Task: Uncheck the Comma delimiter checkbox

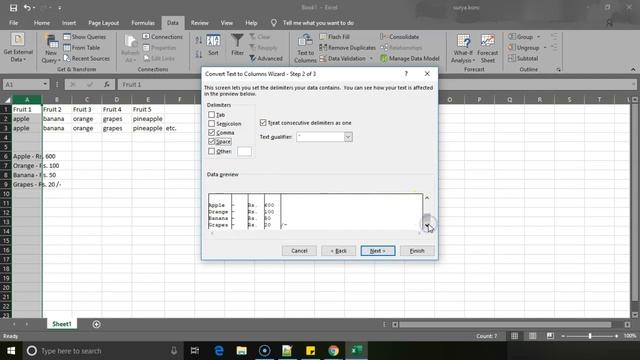Action: 211,132
